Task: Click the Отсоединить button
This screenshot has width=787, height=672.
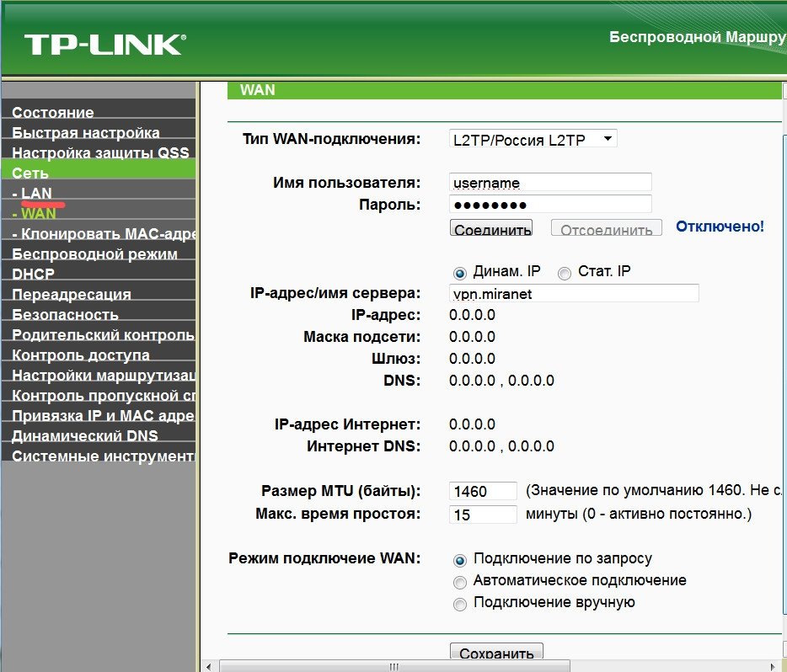Action: click(607, 228)
